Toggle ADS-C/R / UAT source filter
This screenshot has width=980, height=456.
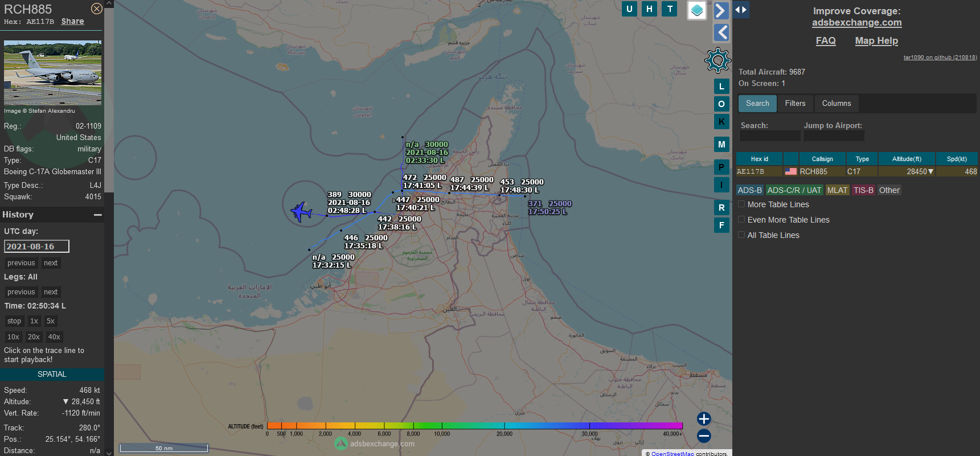[794, 190]
